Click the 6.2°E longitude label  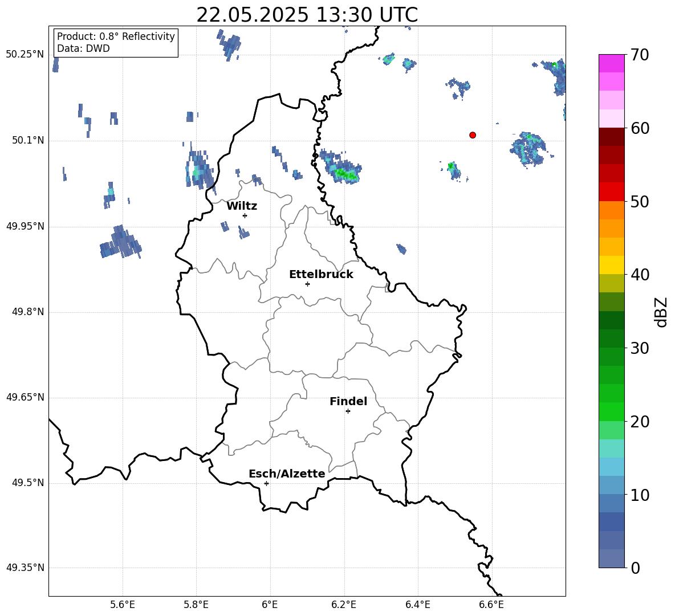pos(344,605)
